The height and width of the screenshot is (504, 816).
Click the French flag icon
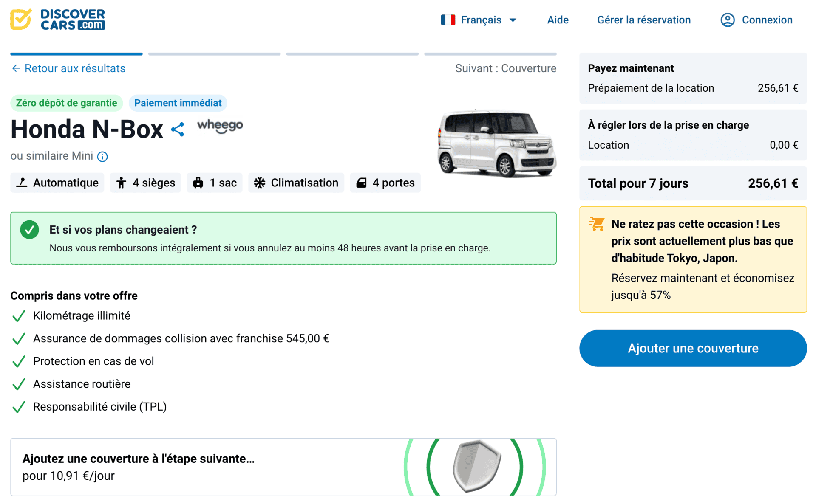coord(448,20)
